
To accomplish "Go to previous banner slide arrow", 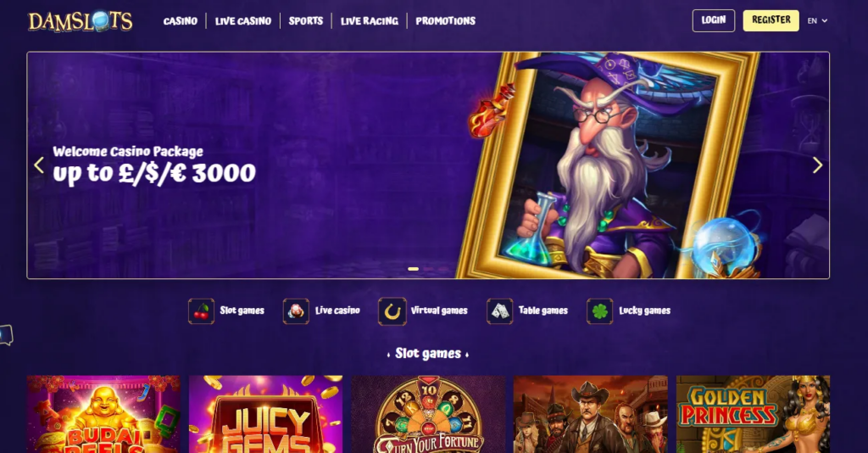I will coord(39,165).
